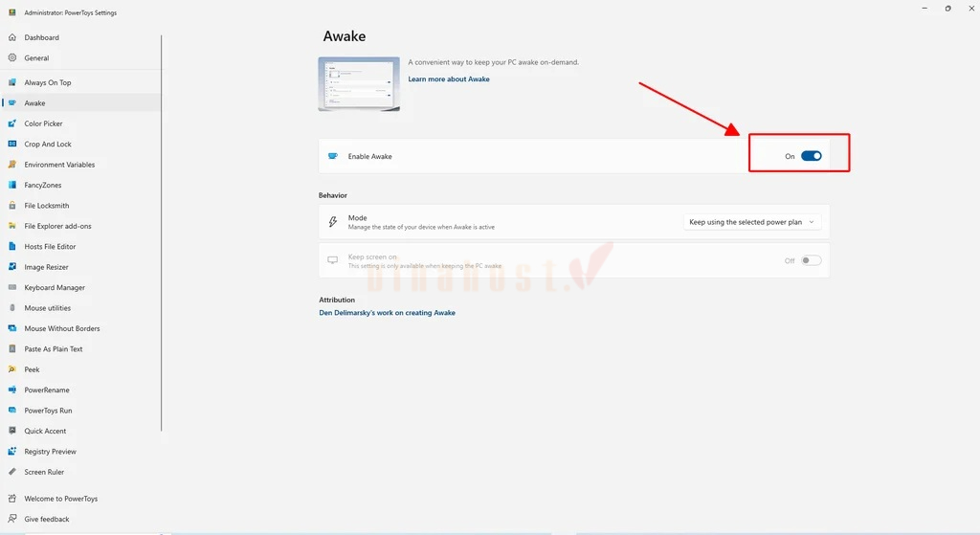Click the sidebar vertical scrollbar
This screenshot has width=980, height=535.
point(161,233)
